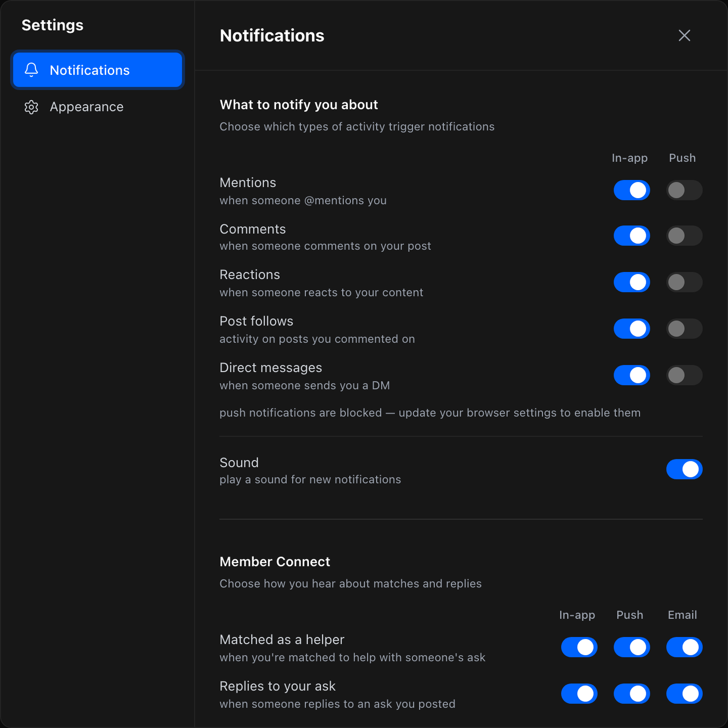Click the "Replies to your ask" label
Viewport: 728px width, 728px height.
278,686
